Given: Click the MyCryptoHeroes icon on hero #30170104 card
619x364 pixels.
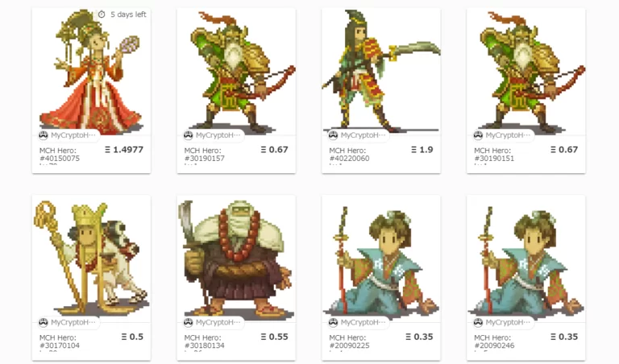Looking at the screenshot, I should [44, 322].
